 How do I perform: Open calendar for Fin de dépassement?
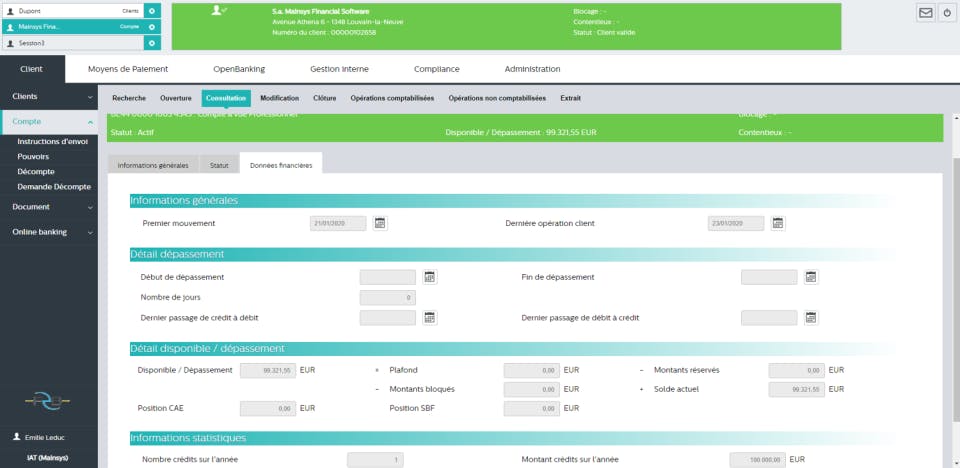[811, 277]
